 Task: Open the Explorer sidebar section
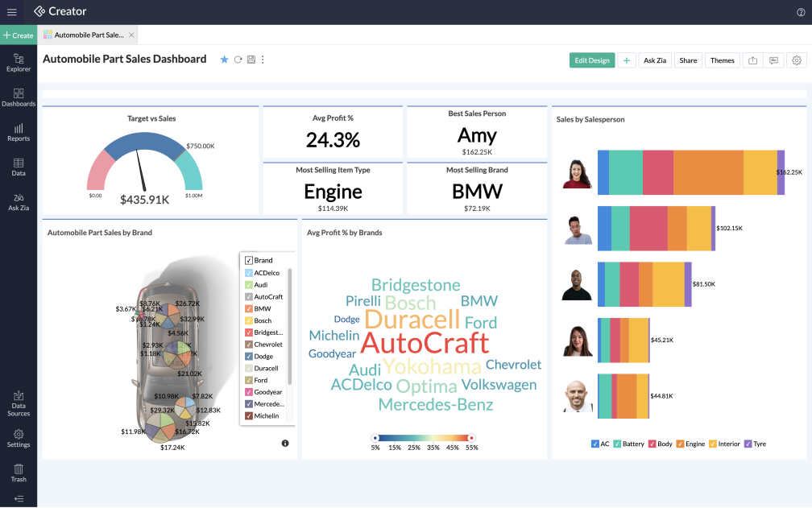pos(19,63)
